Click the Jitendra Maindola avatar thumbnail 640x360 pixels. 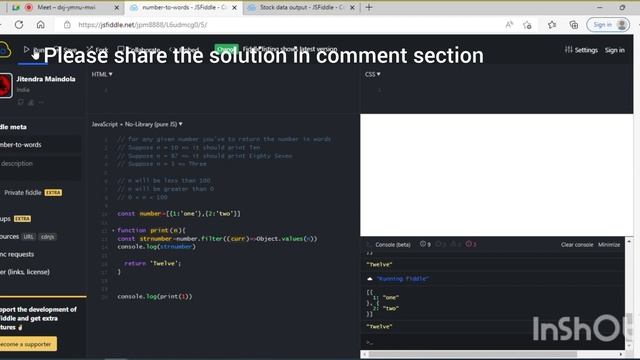(x=6, y=85)
